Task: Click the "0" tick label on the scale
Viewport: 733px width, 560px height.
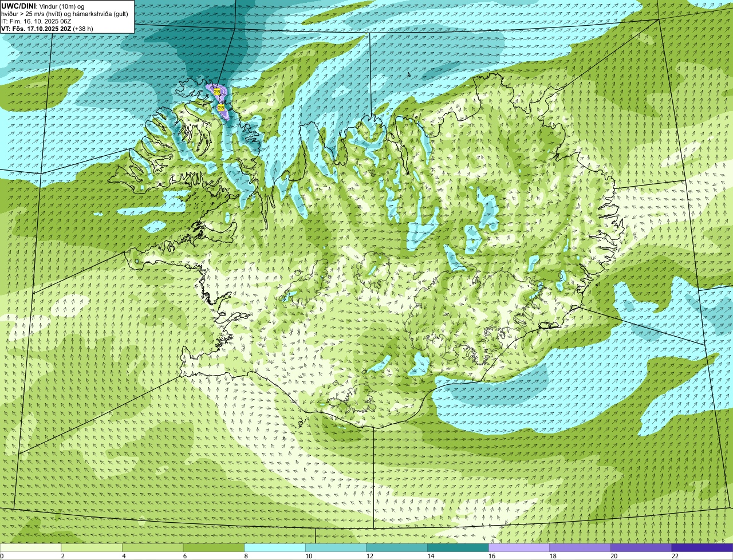Action: [2, 556]
